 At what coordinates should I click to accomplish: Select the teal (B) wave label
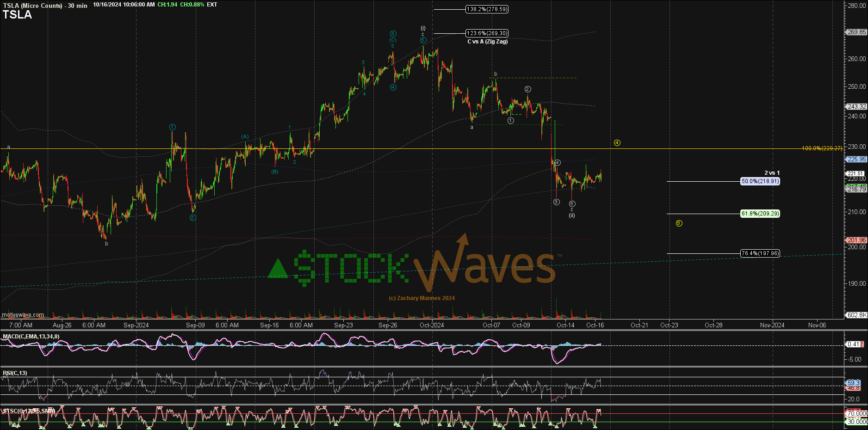(x=275, y=172)
